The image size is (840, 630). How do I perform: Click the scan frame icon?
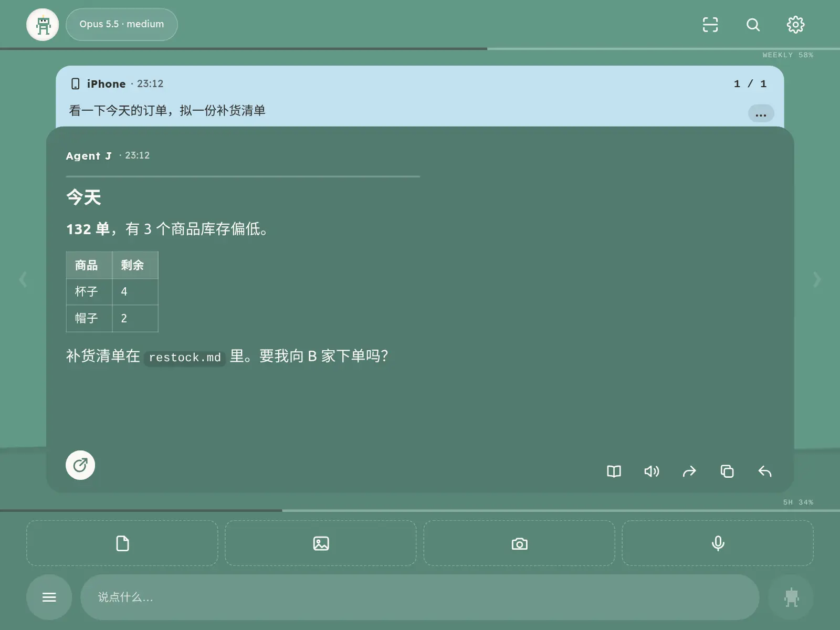[x=710, y=25]
